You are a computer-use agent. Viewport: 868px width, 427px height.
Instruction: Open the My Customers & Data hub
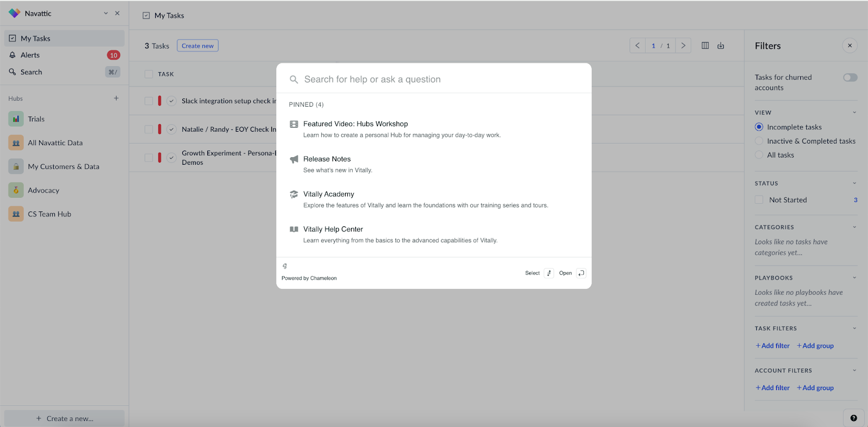coord(65,167)
